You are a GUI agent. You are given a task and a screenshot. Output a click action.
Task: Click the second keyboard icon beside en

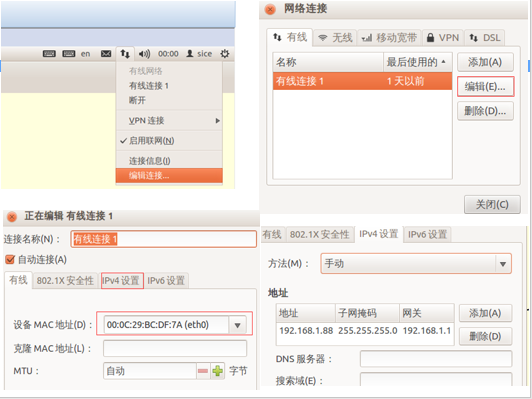[x=69, y=54]
